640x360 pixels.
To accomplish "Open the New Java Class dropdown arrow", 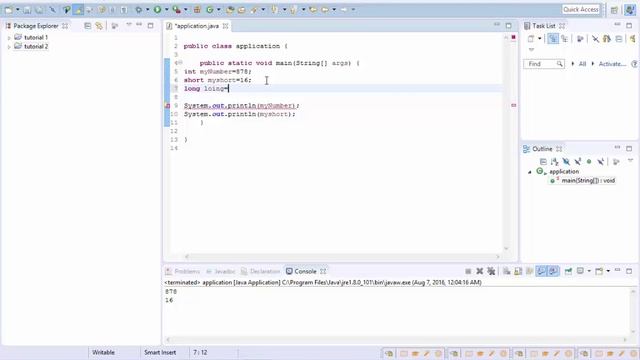I will (218, 9).
